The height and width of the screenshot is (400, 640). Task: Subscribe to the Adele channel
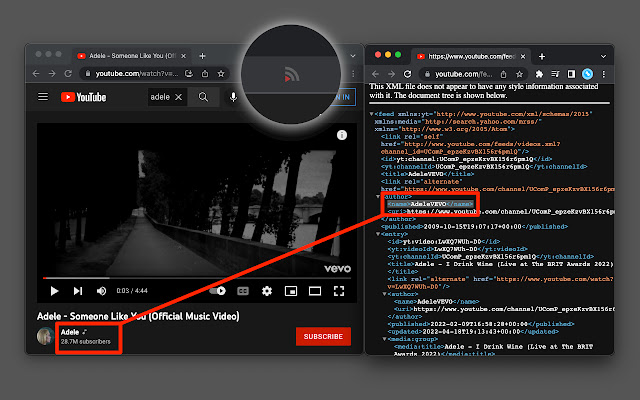click(x=323, y=336)
